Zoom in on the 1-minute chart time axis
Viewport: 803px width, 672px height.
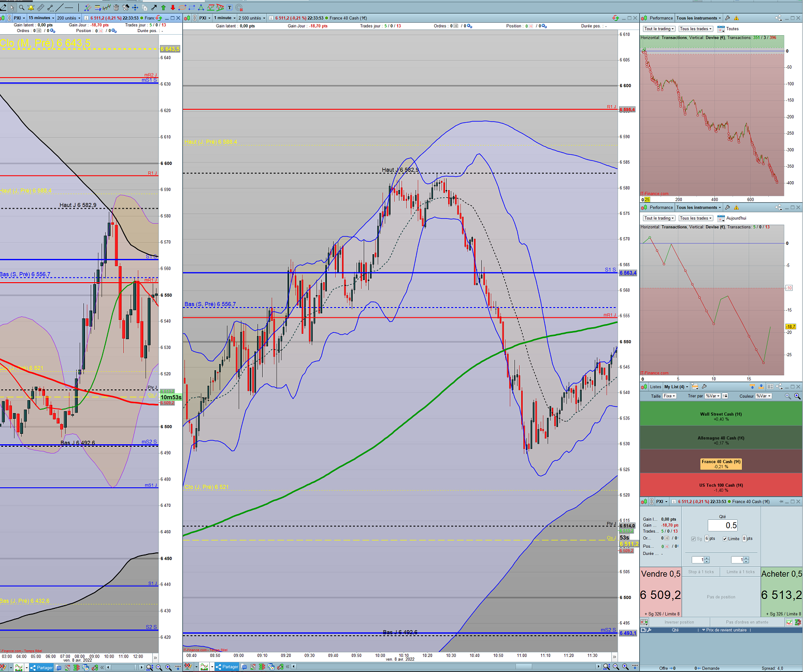tap(625, 667)
